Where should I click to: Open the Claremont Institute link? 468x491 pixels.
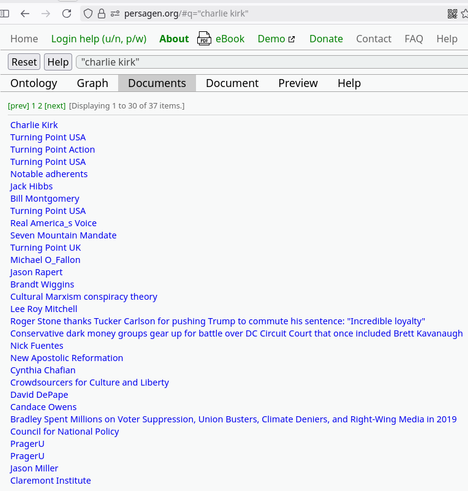point(51,481)
